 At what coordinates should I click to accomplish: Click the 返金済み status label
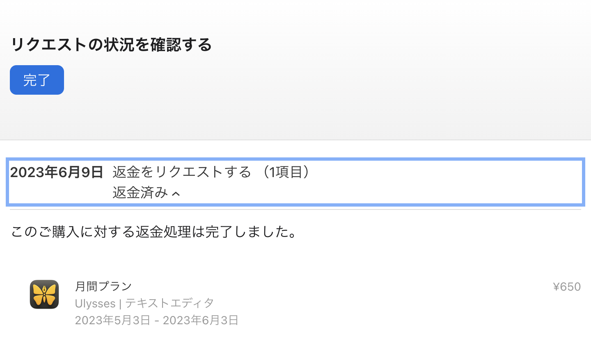pyautogui.click(x=140, y=193)
